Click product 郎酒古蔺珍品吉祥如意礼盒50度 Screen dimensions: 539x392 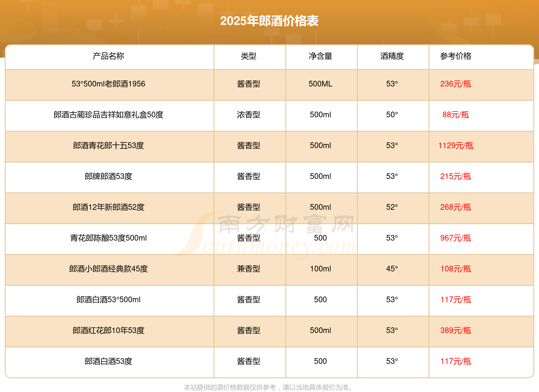108,115
